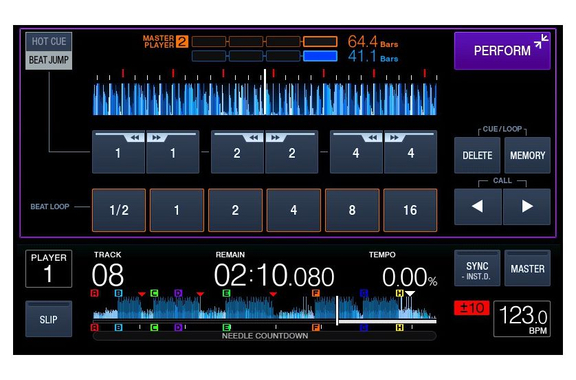Viewport: 576px width, 380px height.
Task: Switch to the BEAT JUMP tab
Action: click(x=49, y=60)
